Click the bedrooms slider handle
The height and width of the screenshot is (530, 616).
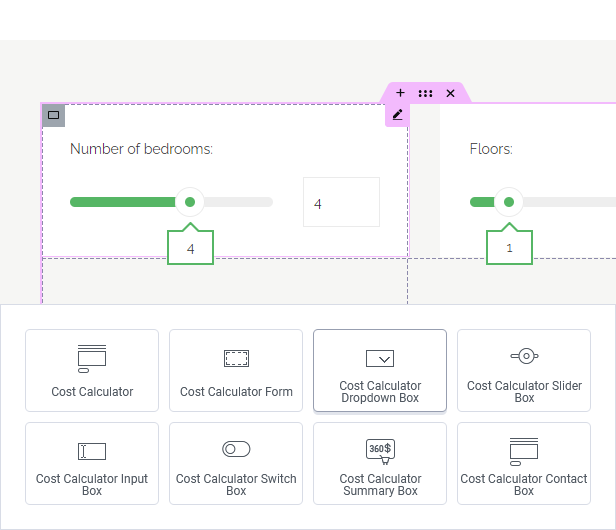point(190,202)
